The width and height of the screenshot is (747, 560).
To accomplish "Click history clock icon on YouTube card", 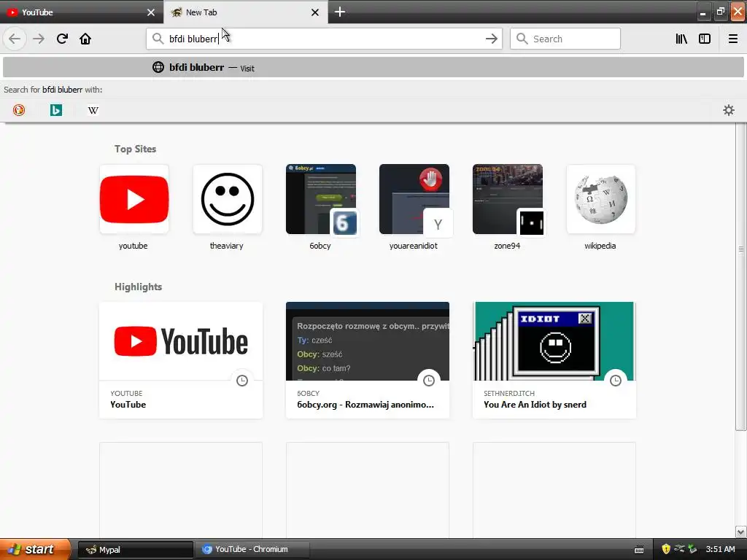I will click(x=242, y=381).
